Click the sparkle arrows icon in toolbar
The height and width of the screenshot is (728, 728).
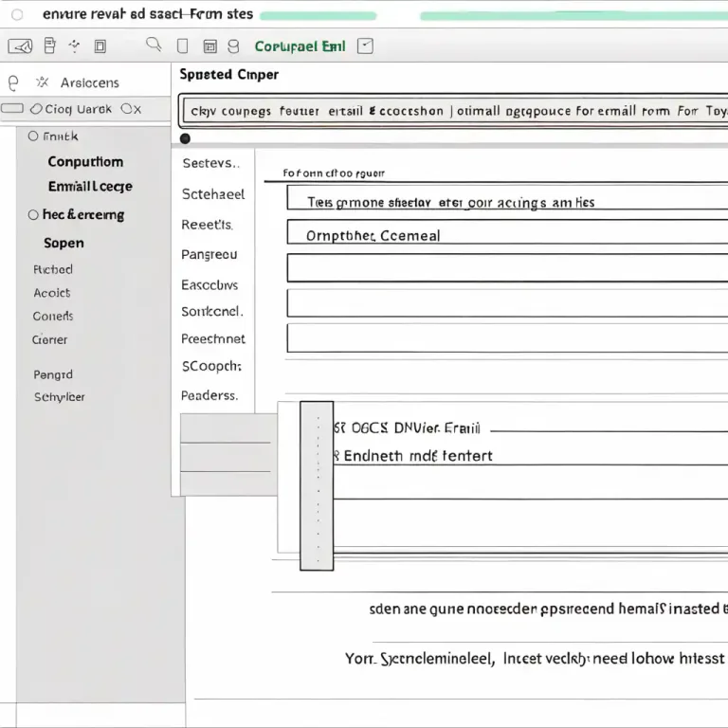point(74,45)
